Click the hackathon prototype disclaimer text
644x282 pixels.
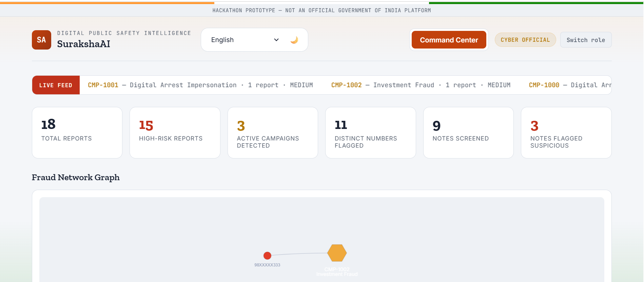pos(321,11)
